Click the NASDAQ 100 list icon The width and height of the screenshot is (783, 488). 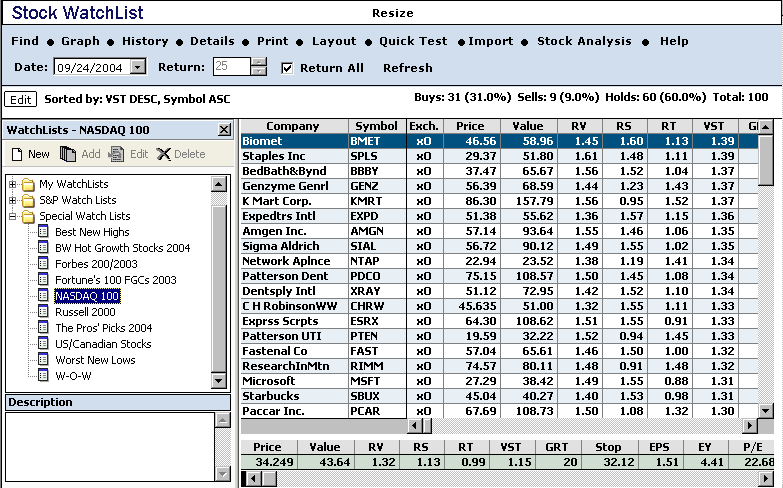43,296
